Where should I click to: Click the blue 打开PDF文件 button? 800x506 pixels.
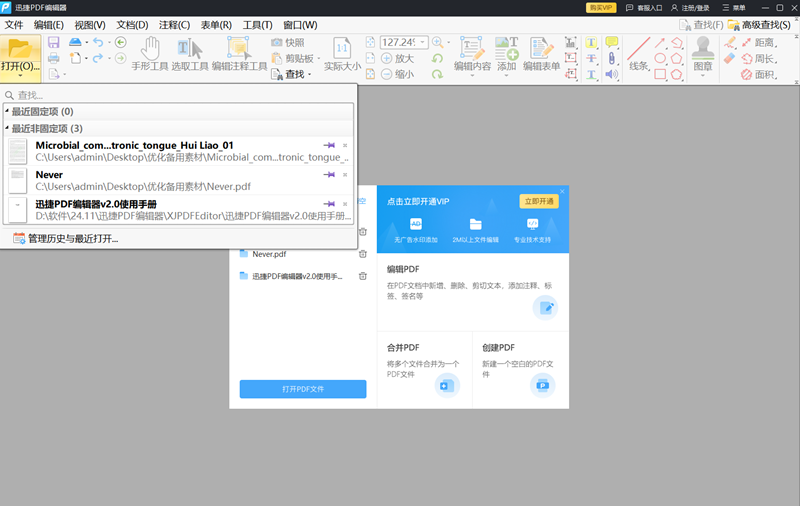tap(303, 389)
